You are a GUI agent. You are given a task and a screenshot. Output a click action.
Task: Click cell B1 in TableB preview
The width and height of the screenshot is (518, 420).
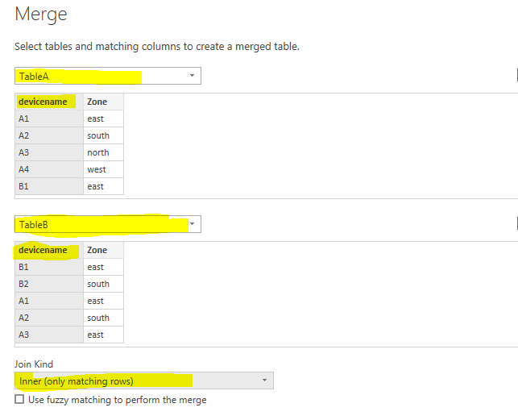(49, 267)
